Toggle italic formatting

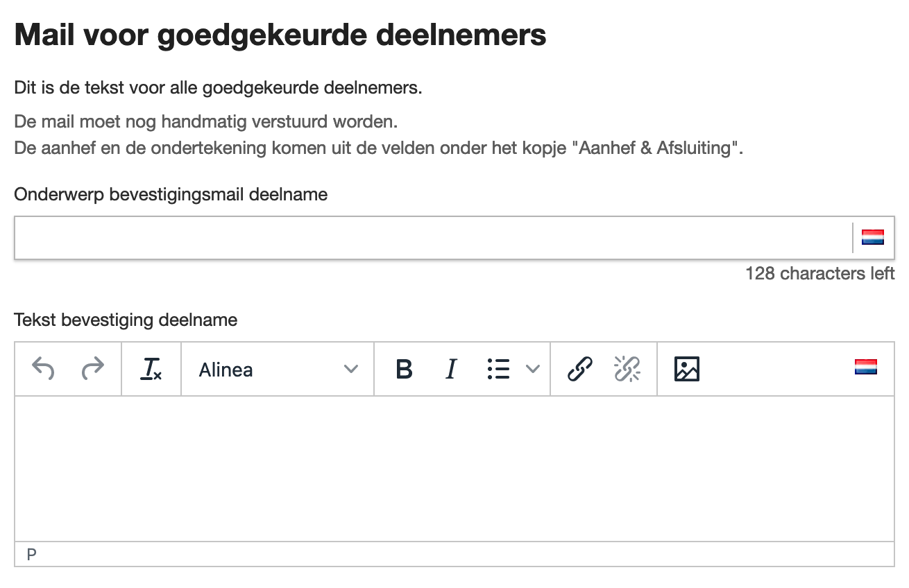(451, 369)
